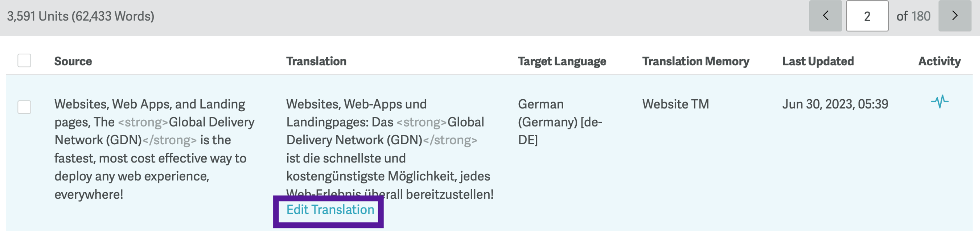Click the German (Germany) [de-DE] language cell

[x=560, y=122]
